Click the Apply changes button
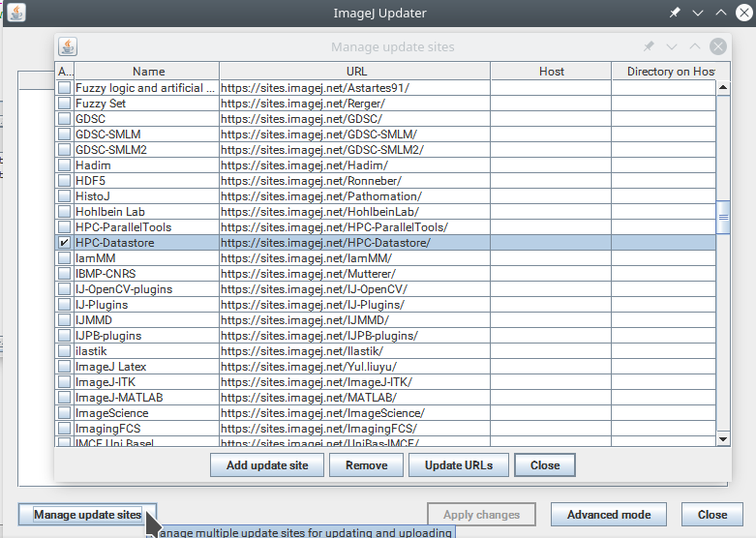Image resolution: width=756 pixels, height=538 pixels. pos(481,515)
